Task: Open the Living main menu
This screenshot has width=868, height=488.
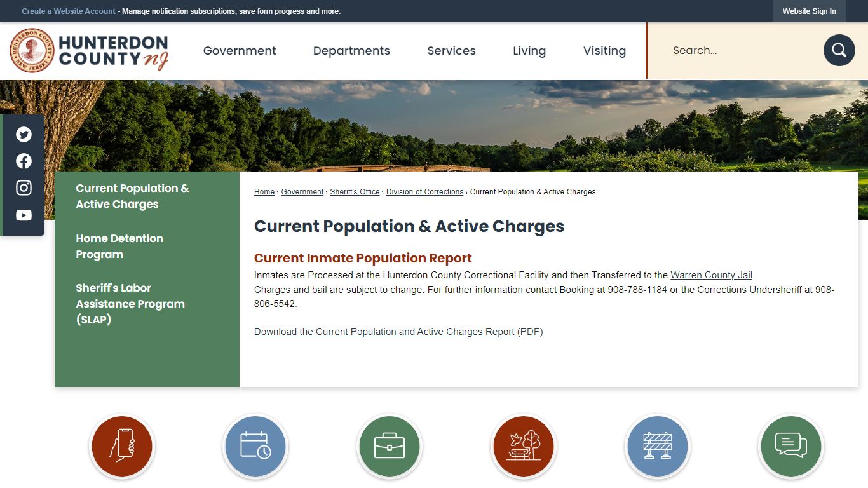Action: tap(529, 51)
